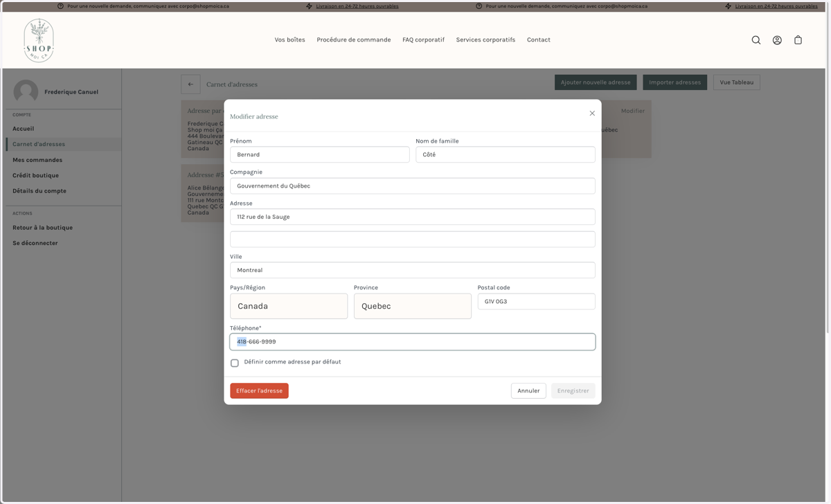Click Ajouter nouvelle adresse button
831x504 pixels.
596,82
